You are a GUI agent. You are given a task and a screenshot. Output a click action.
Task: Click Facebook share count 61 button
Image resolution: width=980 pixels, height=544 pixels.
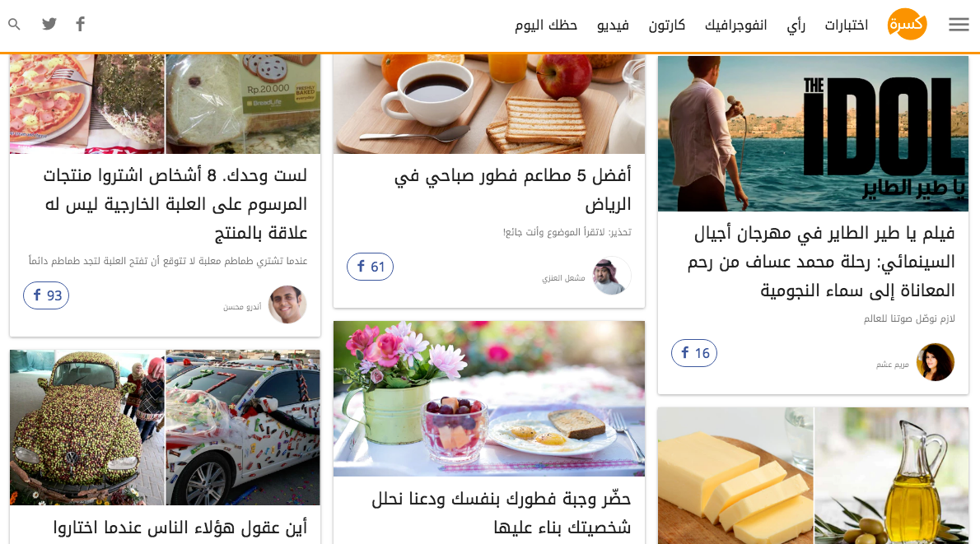point(370,267)
